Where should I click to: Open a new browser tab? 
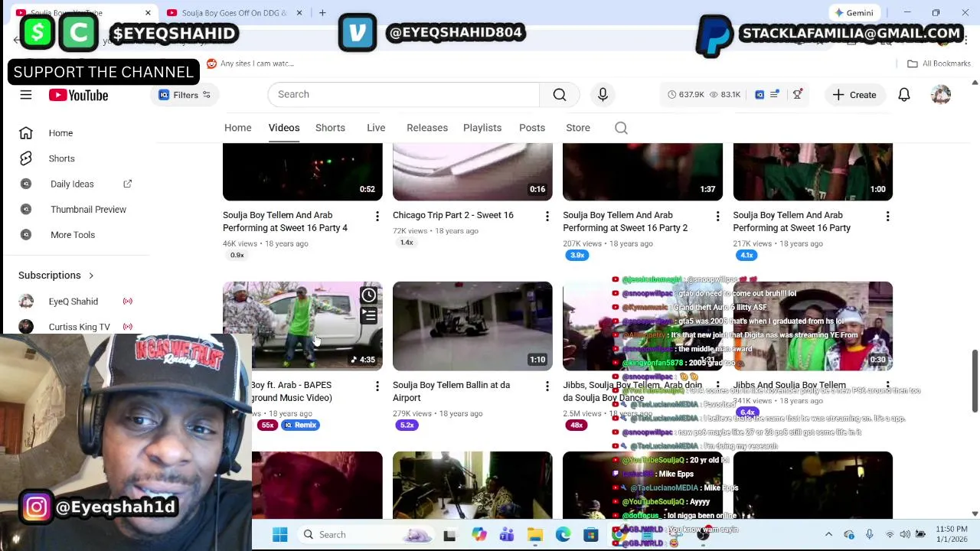322,13
